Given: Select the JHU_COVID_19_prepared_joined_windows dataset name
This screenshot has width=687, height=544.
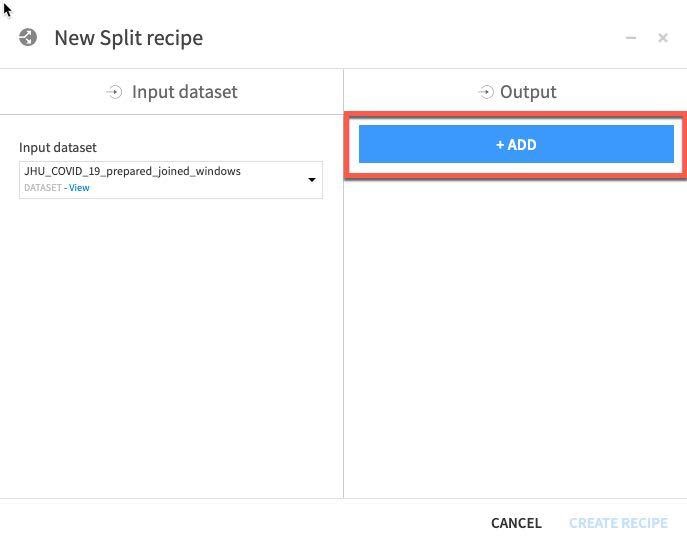Looking at the screenshot, I should [x=132, y=171].
